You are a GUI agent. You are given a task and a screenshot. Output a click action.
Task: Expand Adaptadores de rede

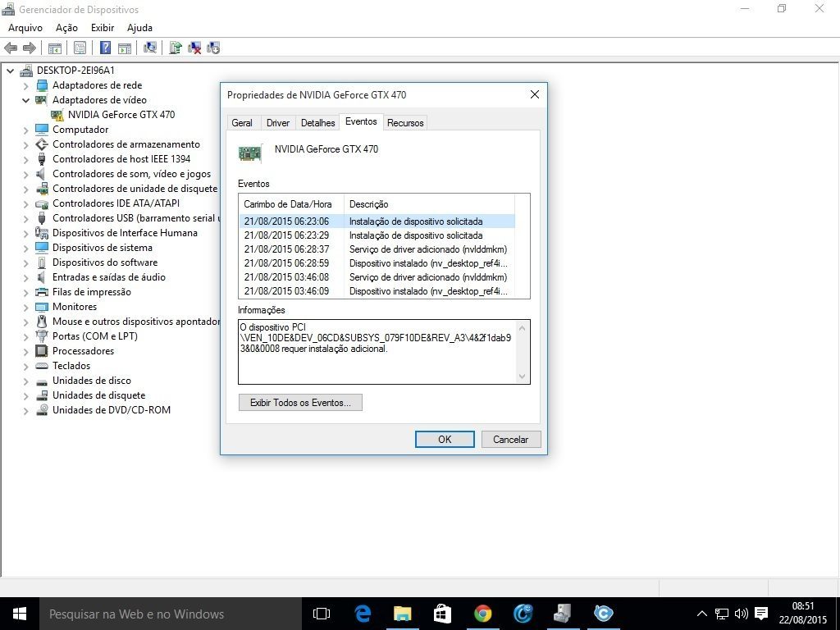[x=25, y=85]
